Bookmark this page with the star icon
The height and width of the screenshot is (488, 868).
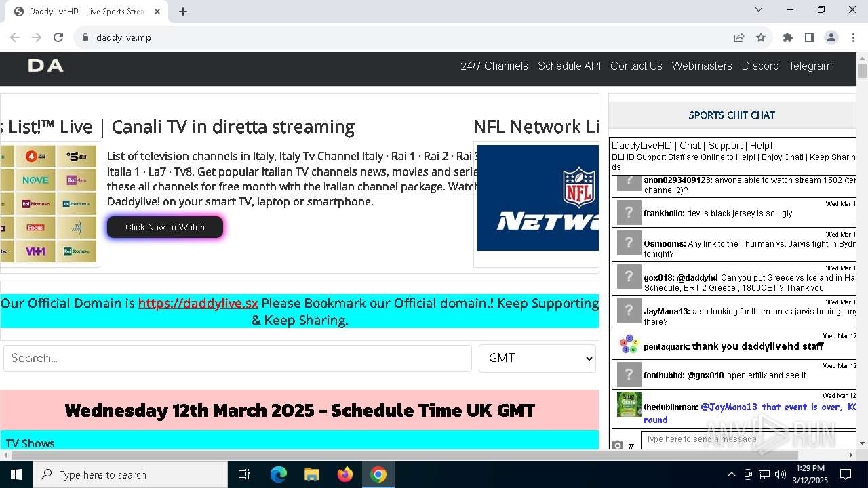click(x=761, y=37)
